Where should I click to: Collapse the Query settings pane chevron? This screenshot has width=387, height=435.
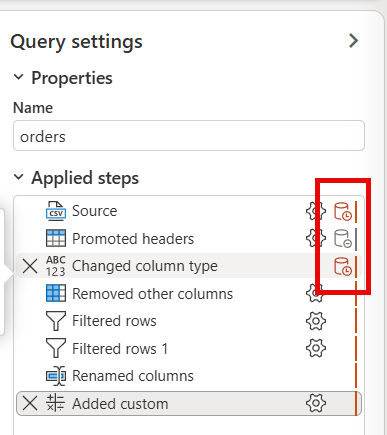[353, 41]
